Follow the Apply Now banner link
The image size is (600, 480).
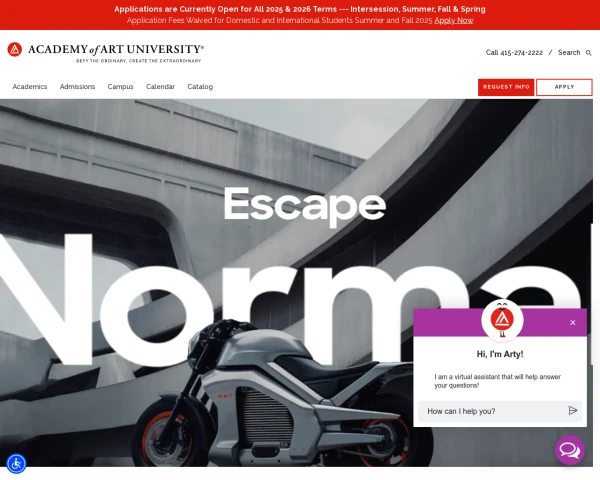[x=454, y=20]
